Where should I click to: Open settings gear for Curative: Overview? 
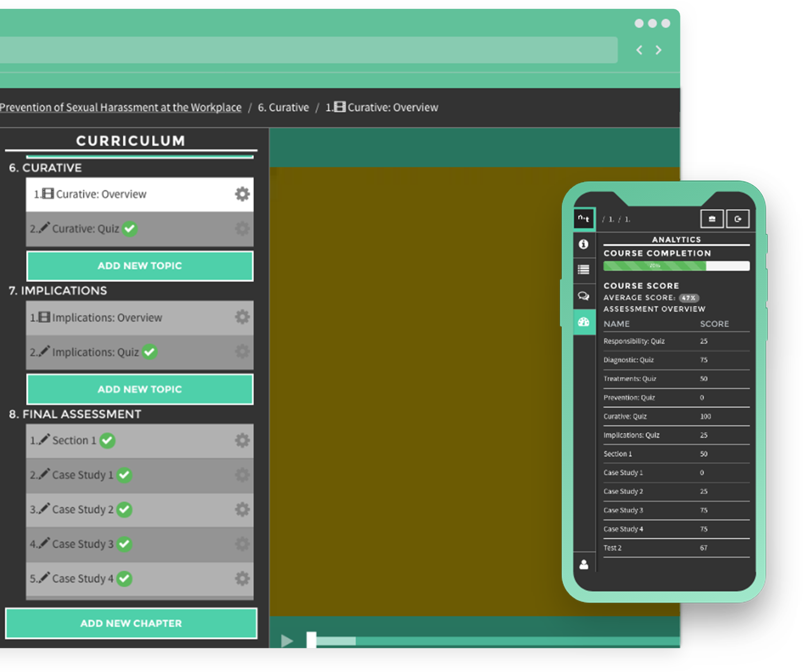pos(242,194)
